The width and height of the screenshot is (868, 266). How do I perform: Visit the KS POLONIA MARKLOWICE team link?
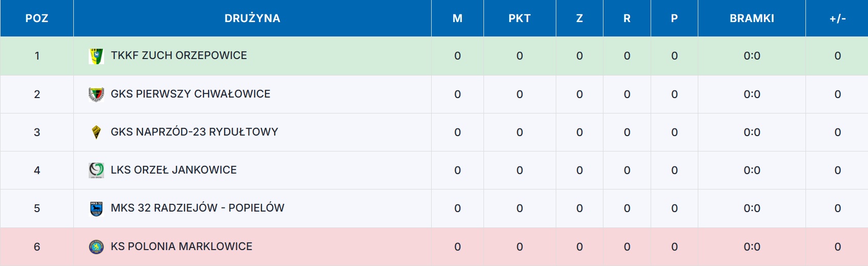point(181,246)
